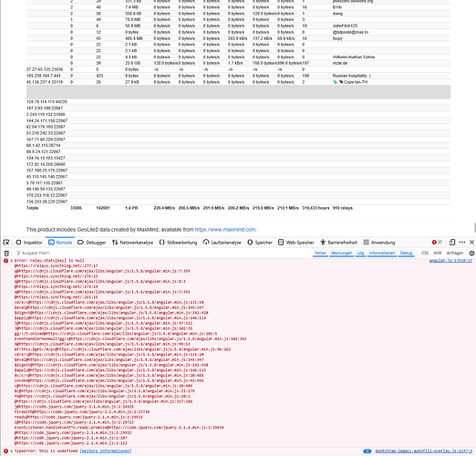Open the angular.js source location link
This screenshot has height=456, width=476.
450,261
